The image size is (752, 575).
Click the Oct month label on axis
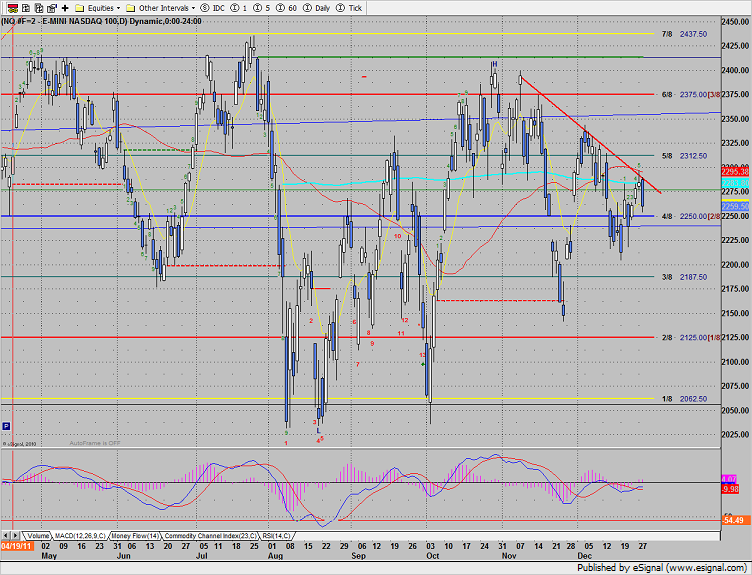click(x=433, y=556)
